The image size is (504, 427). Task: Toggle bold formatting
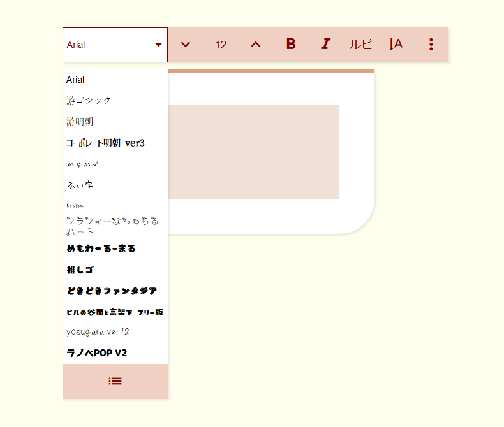291,44
